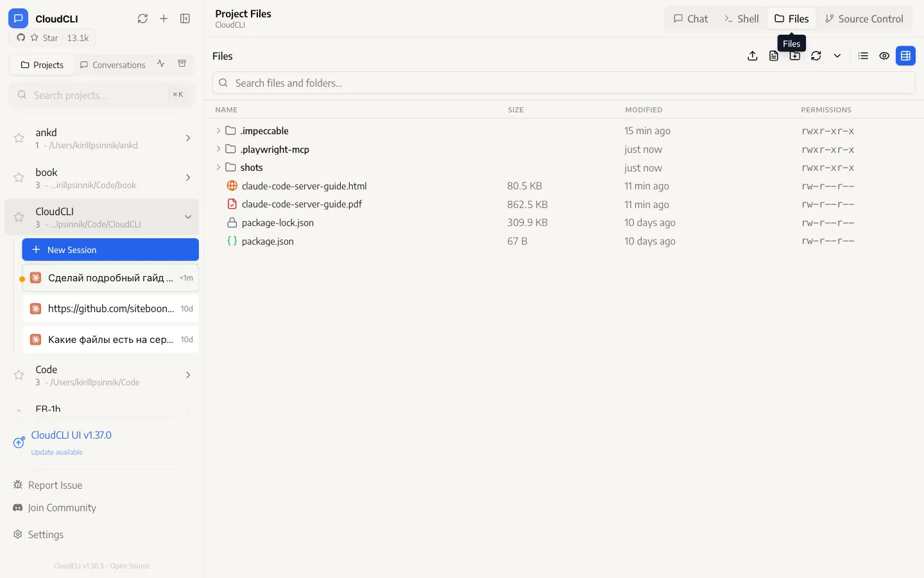924x578 pixels.
Task: Open the 'Сделай подробный гайд' session
Action: [110, 278]
